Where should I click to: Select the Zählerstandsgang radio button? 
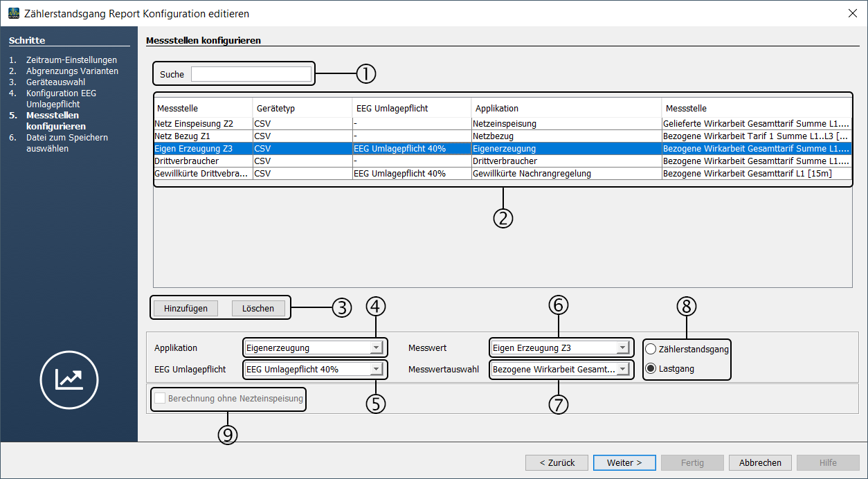651,349
